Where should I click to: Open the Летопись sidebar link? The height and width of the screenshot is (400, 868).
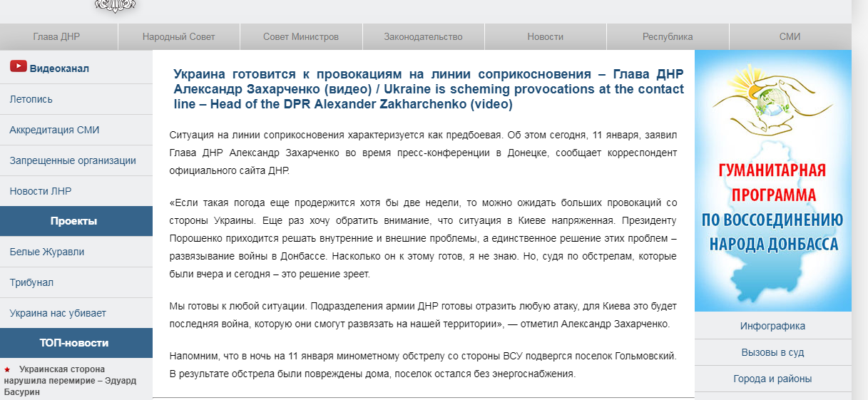pyautogui.click(x=31, y=99)
